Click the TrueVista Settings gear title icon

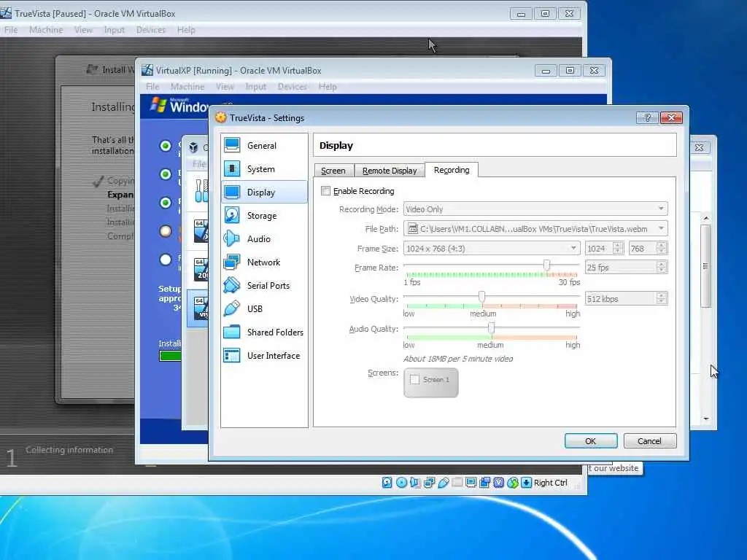click(x=220, y=117)
